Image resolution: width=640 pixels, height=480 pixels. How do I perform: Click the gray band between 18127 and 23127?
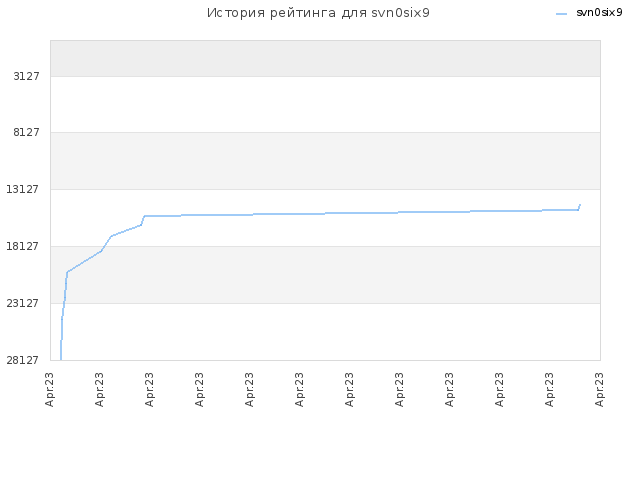tap(325, 275)
